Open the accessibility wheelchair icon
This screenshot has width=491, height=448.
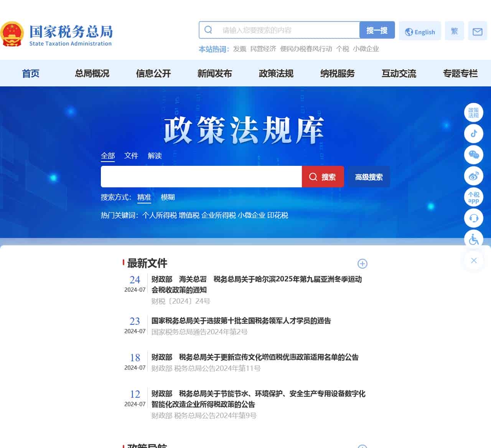click(474, 239)
